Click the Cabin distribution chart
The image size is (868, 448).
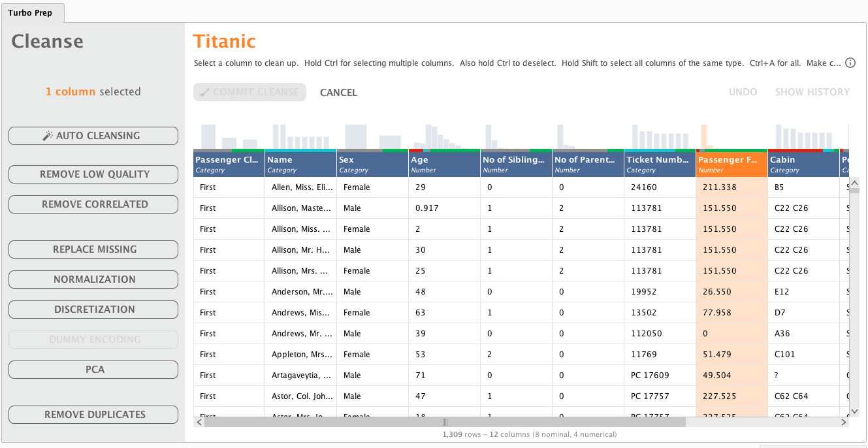[803, 137]
